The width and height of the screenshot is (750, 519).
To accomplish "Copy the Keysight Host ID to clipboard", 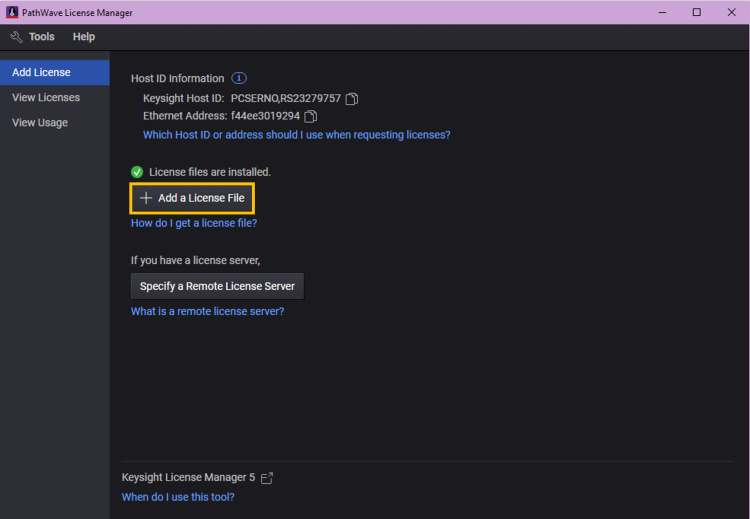I will point(352,99).
